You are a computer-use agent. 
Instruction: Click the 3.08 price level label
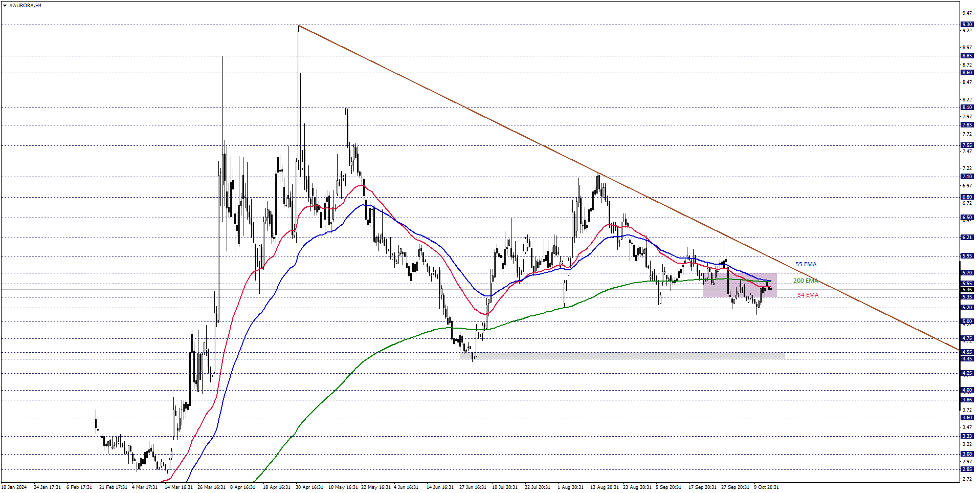[967, 454]
